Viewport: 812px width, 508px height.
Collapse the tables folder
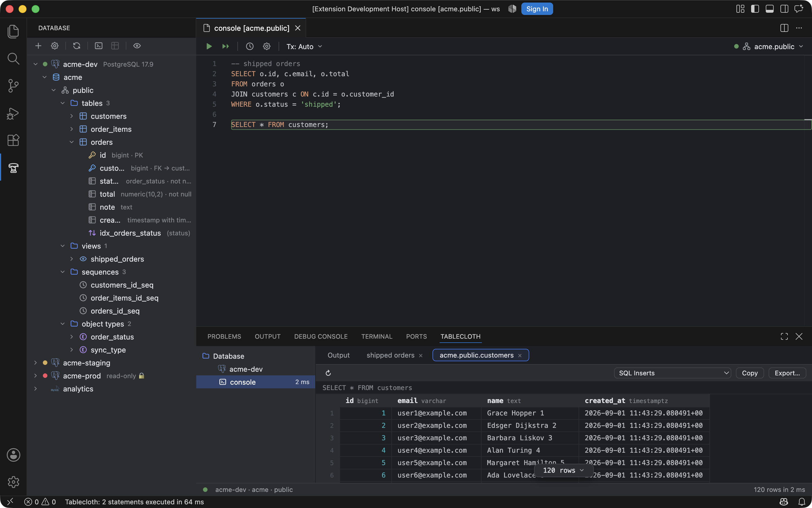62,103
